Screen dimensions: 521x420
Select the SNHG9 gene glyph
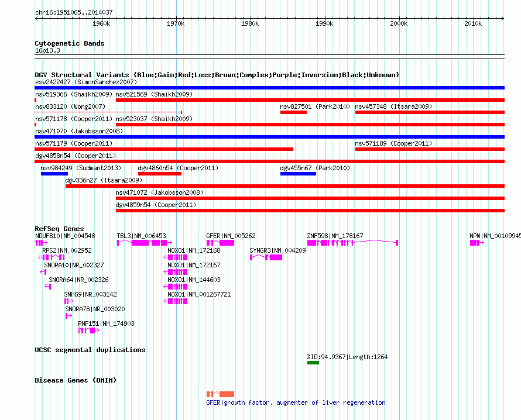[68, 301]
